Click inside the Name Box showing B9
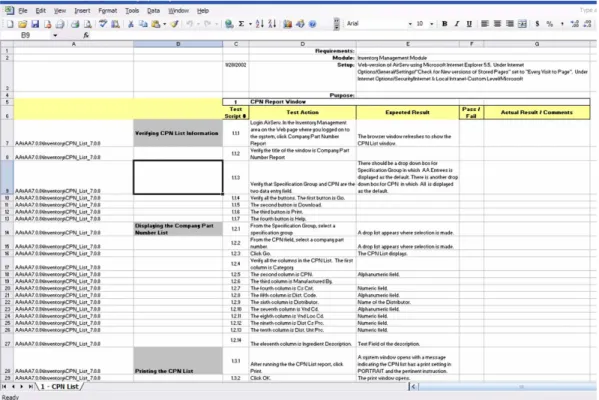The image size is (599, 400). pyautogui.click(x=26, y=35)
